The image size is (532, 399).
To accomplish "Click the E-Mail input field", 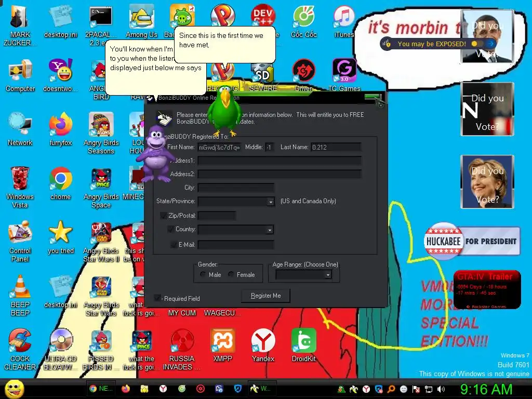I will coord(236,245).
